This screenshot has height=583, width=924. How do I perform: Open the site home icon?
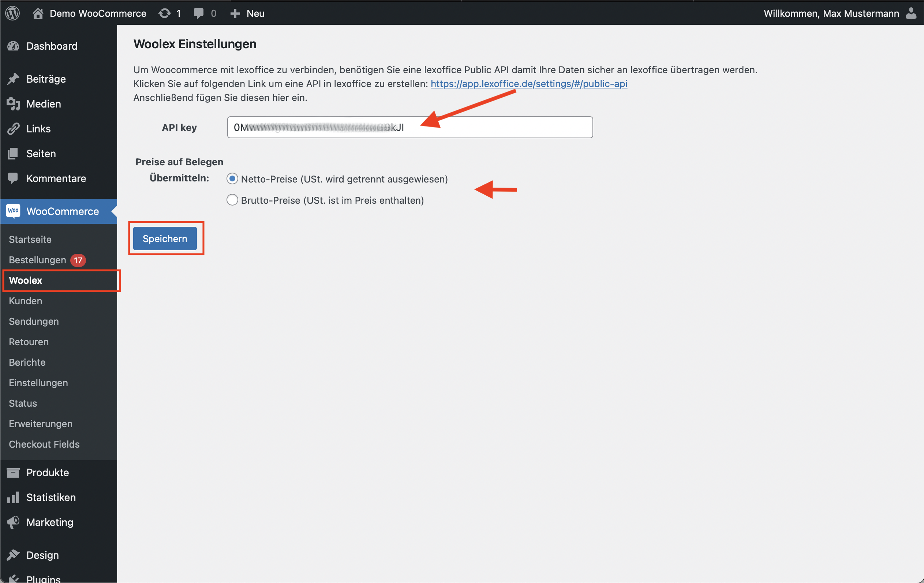point(38,14)
